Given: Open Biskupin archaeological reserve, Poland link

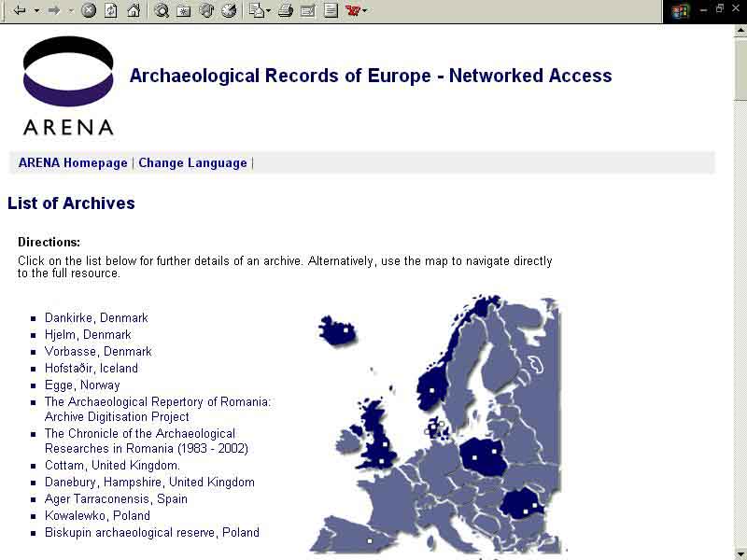Looking at the screenshot, I should click(152, 532).
